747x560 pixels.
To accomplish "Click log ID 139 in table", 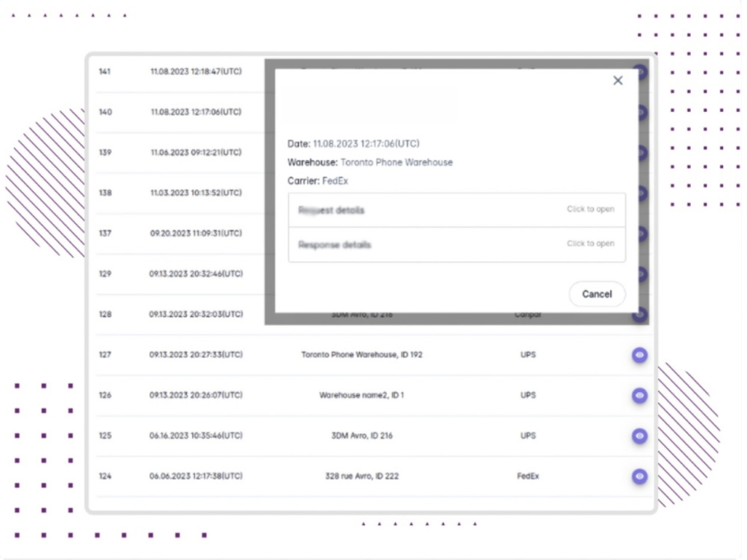I will 105,152.
